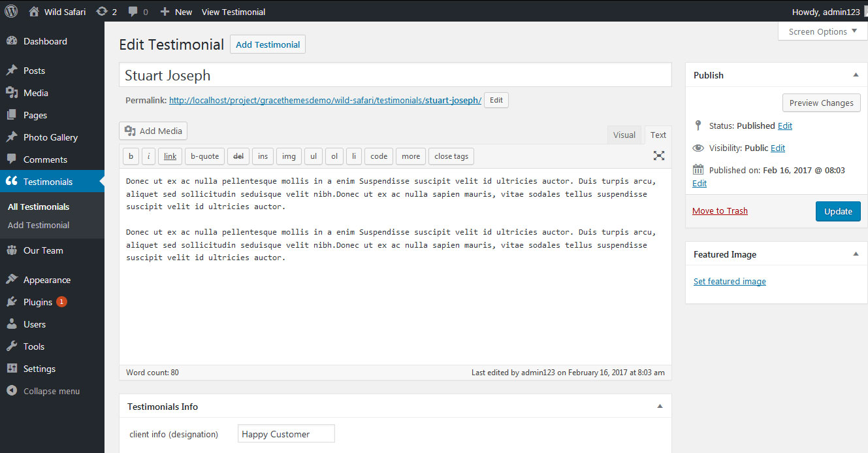This screenshot has width=868, height=453.
Task: Click the Dashboard gauge icon
Action: point(12,41)
